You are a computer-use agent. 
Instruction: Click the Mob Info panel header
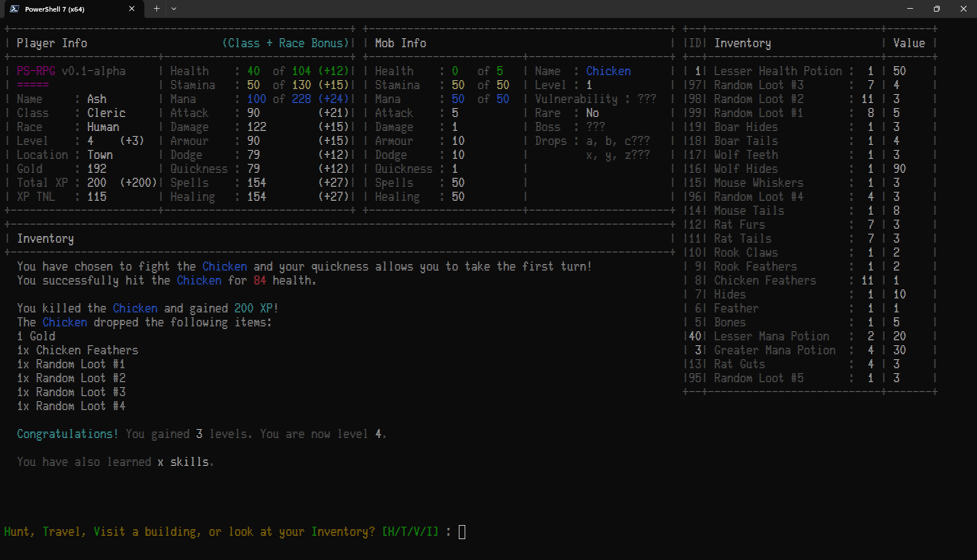(400, 43)
